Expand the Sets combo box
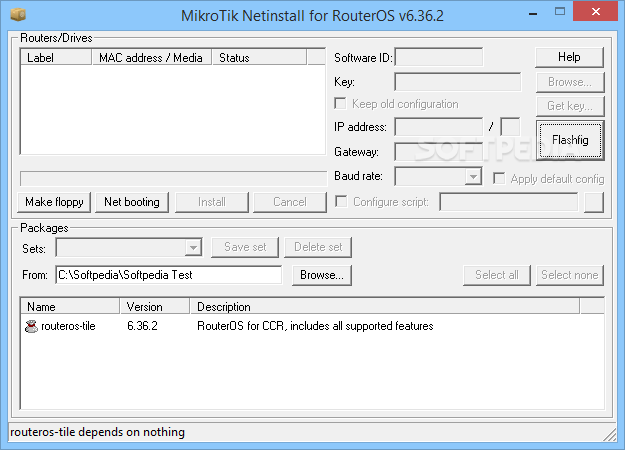This screenshot has height=450, width=625. tap(193, 248)
